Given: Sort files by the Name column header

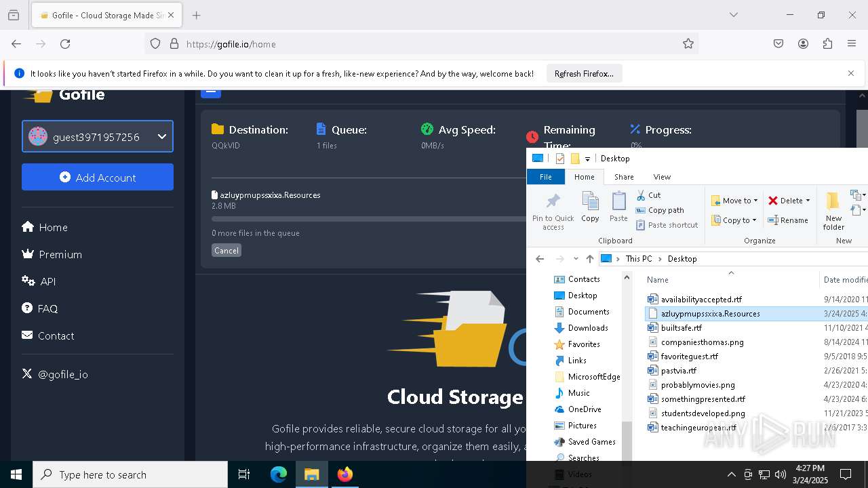Looking at the screenshot, I should click(x=658, y=280).
